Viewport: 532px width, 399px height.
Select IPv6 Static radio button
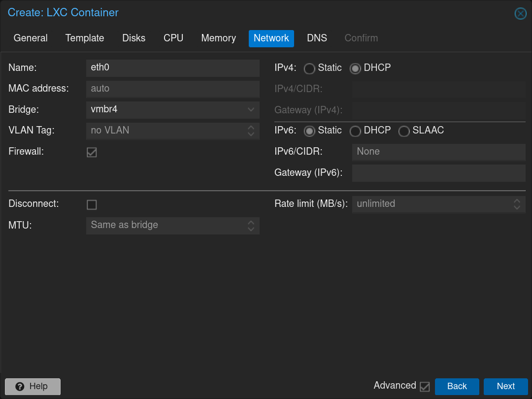pyautogui.click(x=309, y=131)
